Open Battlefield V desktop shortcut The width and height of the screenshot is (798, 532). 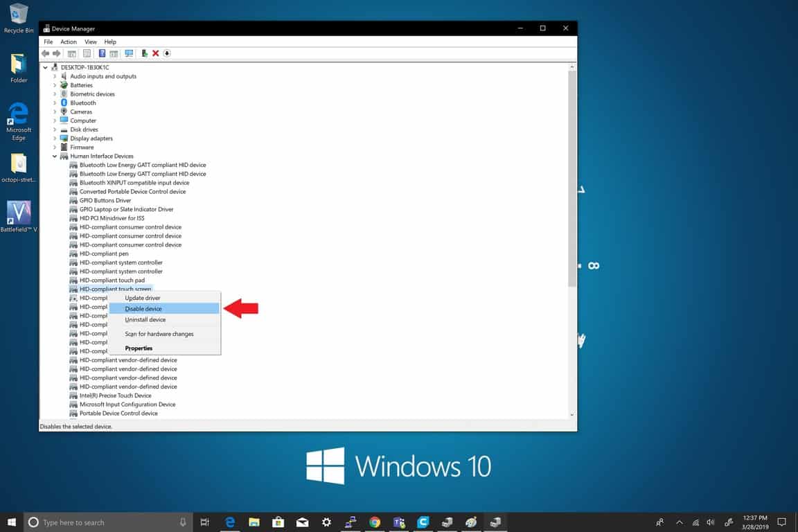[x=19, y=215]
